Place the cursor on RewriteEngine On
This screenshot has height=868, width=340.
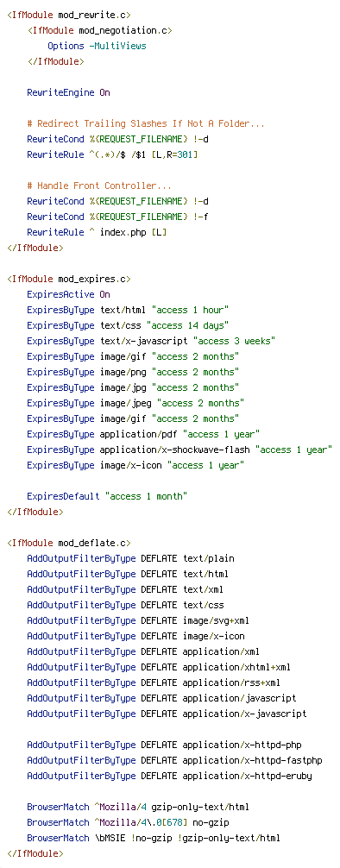point(69,92)
